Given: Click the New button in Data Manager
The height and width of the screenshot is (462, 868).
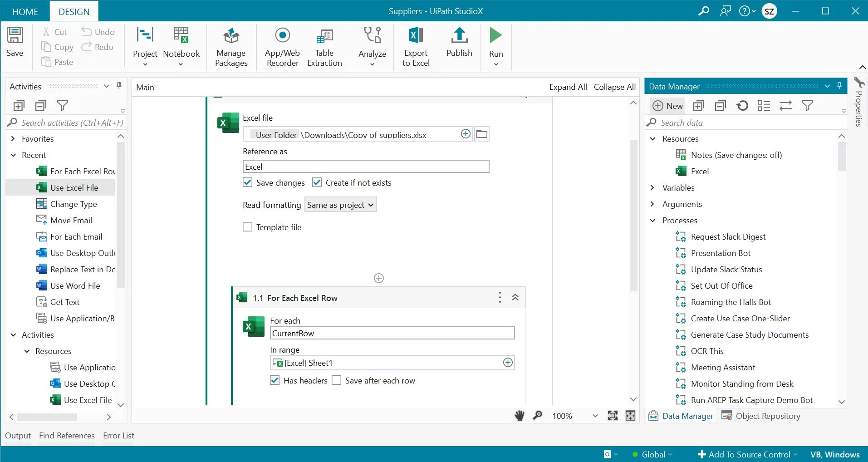Looking at the screenshot, I should coord(667,106).
